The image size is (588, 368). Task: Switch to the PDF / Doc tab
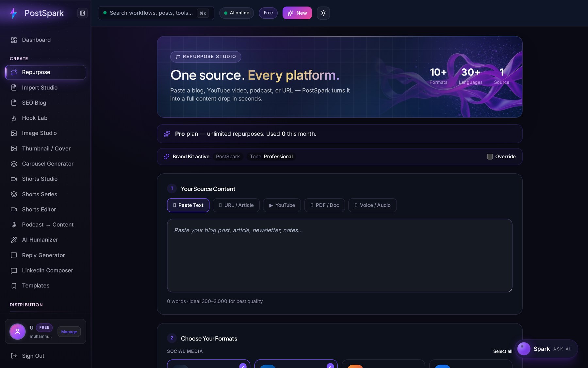(x=324, y=205)
